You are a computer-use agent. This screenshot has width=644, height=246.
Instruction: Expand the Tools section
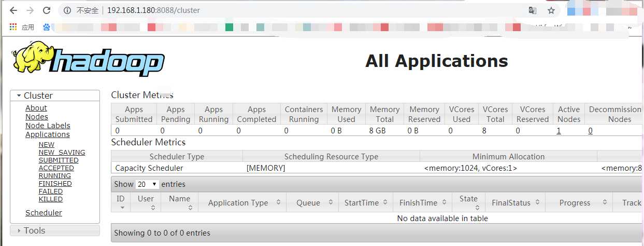pos(54,230)
